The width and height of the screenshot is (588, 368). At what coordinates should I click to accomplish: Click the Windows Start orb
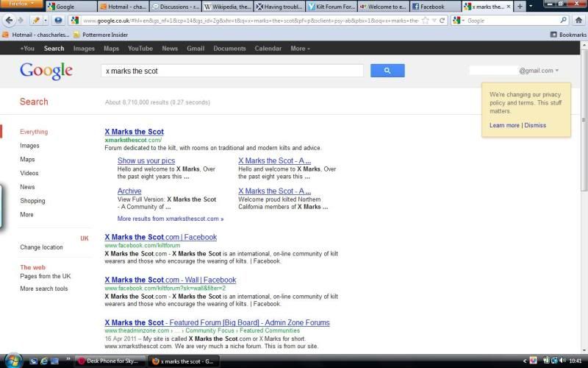[x=12, y=361]
